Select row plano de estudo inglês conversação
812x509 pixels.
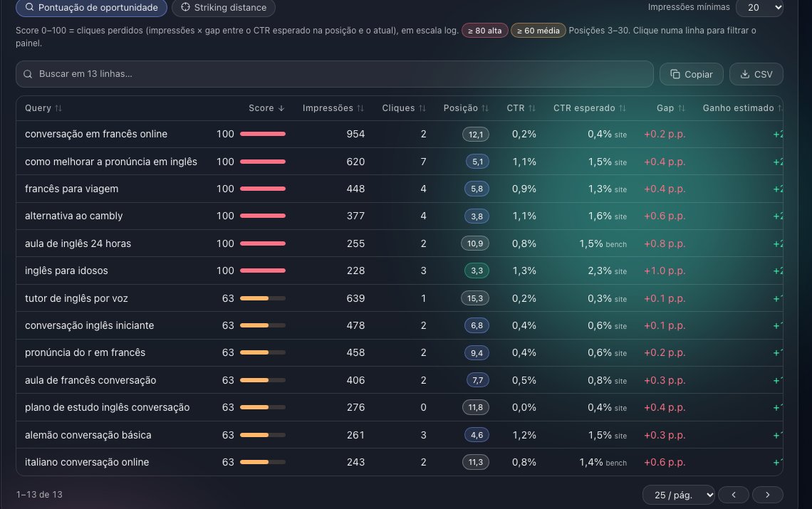pos(400,407)
